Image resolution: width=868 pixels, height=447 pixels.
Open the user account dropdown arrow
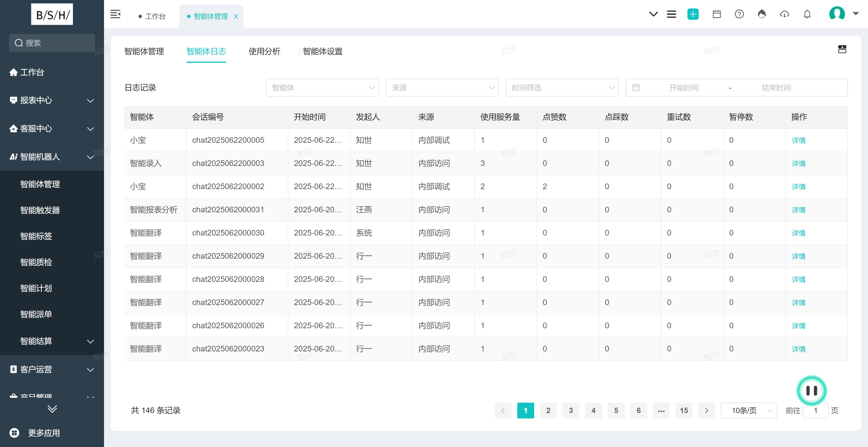856,14
